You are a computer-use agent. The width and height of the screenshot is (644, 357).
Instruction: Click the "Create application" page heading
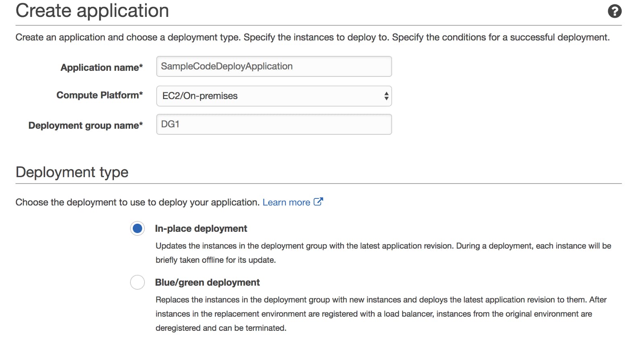[92, 11]
